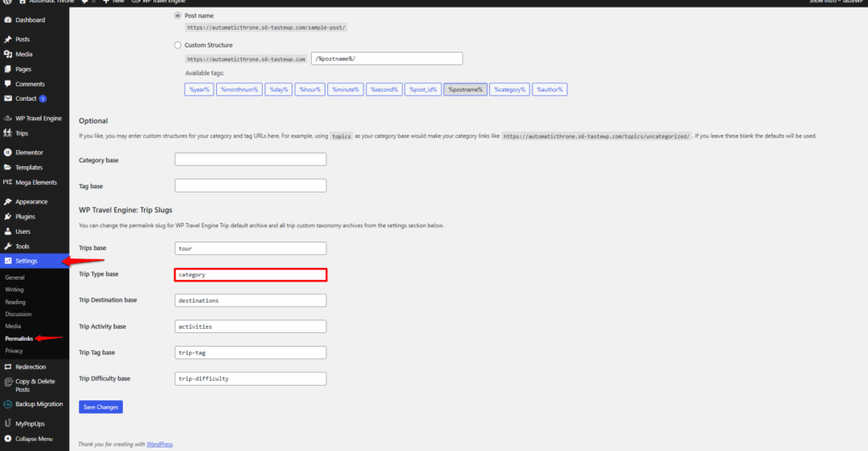Screen dimensions: 868x451
Task: Focus the Category base text field
Action: tap(250, 159)
